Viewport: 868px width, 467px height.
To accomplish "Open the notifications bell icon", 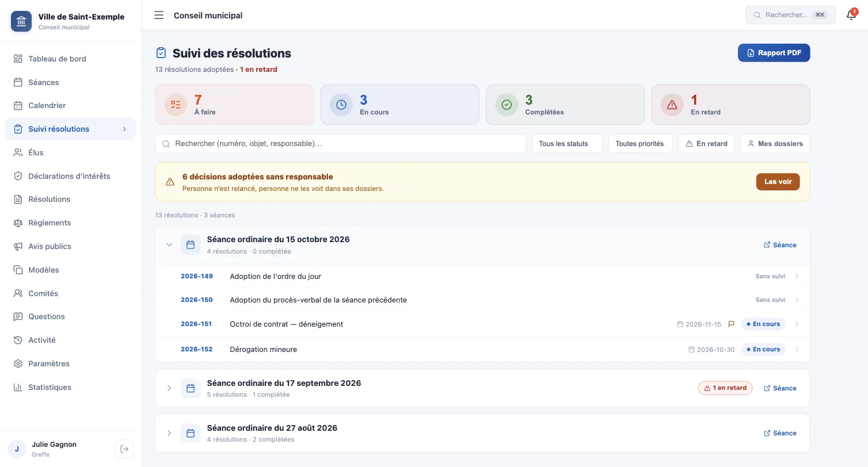I will [x=851, y=15].
